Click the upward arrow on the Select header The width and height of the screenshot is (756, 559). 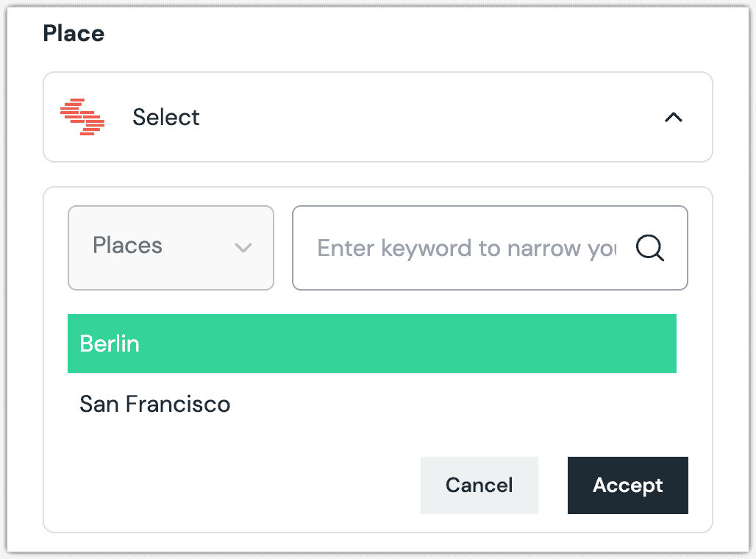tap(674, 118)
